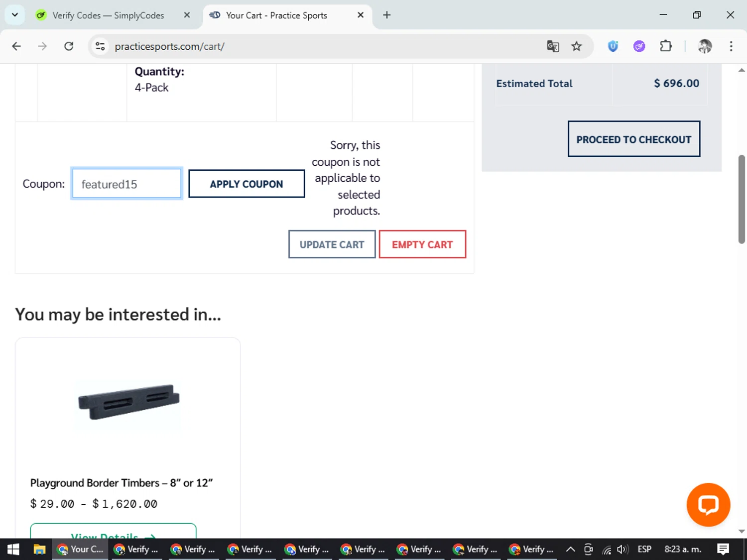Click the Apply Coupon button

tap(247, 184)
